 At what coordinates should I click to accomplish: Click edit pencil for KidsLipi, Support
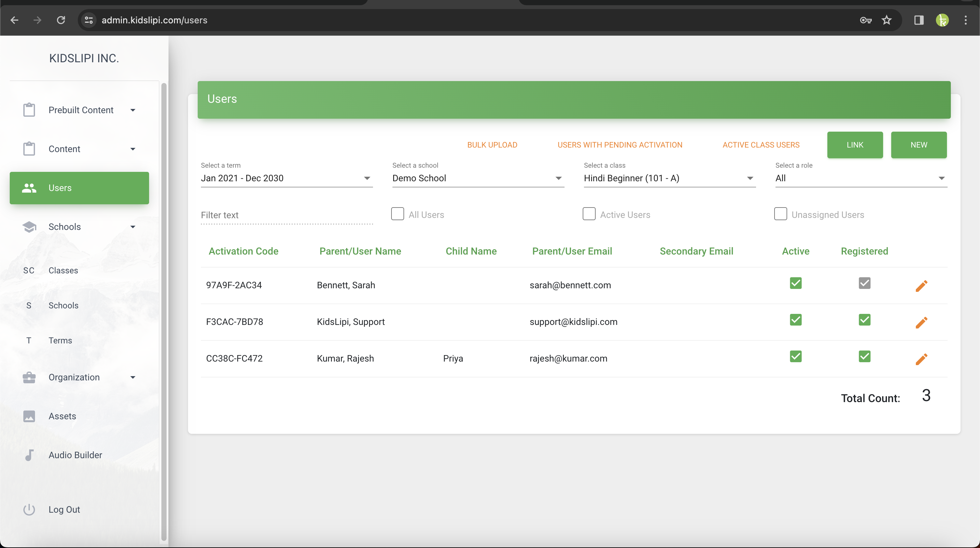pyautogui.click(x=921, y=322)
